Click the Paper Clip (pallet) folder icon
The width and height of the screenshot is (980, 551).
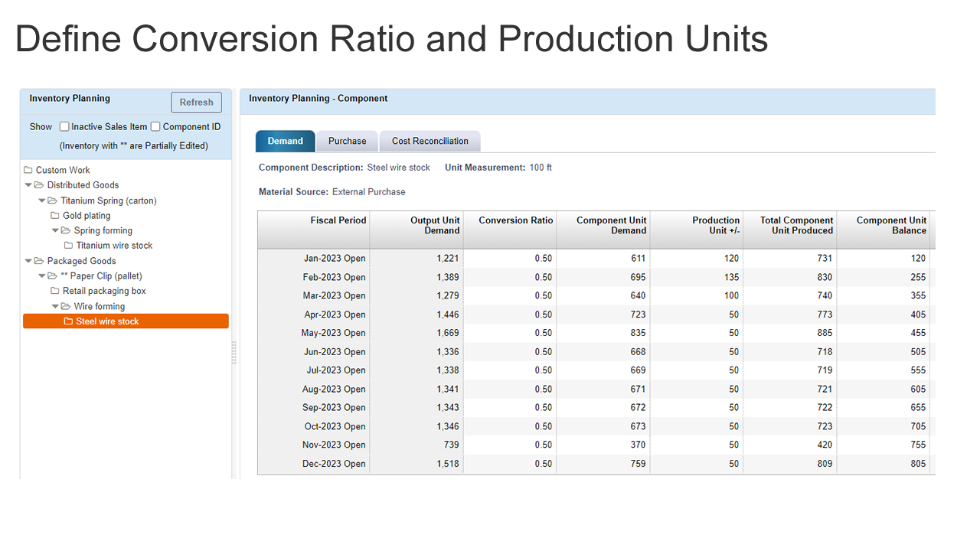[x=52, y=275]
